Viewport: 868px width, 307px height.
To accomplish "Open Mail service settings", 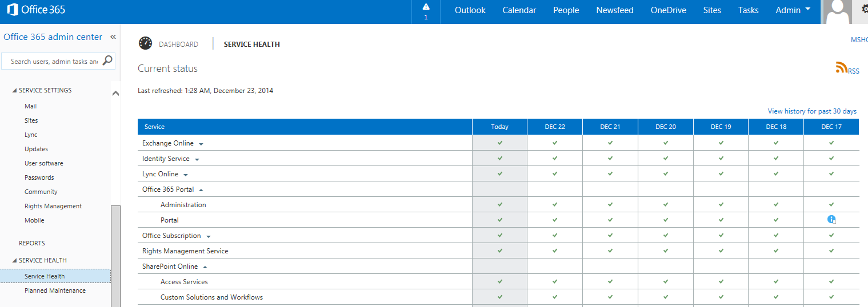I will point(30,106).
